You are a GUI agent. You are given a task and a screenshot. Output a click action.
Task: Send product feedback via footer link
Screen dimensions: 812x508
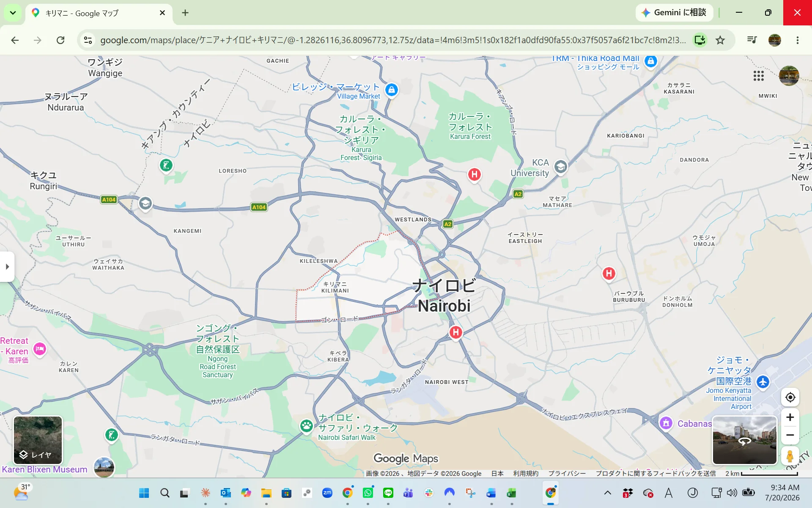656,473
